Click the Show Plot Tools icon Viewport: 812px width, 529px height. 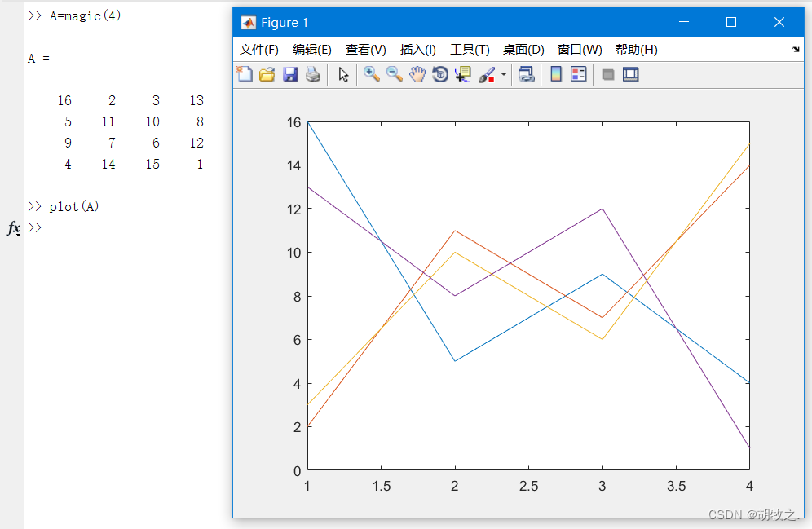pos(631,74)
